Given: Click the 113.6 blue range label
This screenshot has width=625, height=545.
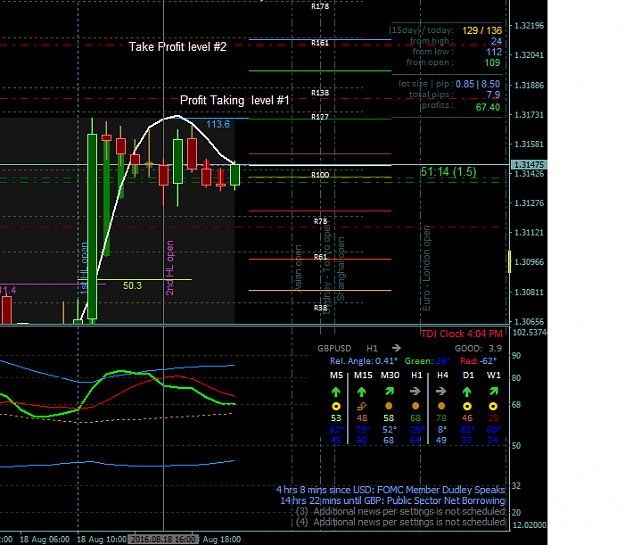Looking at the screenshot, I should tap(218, 124).
